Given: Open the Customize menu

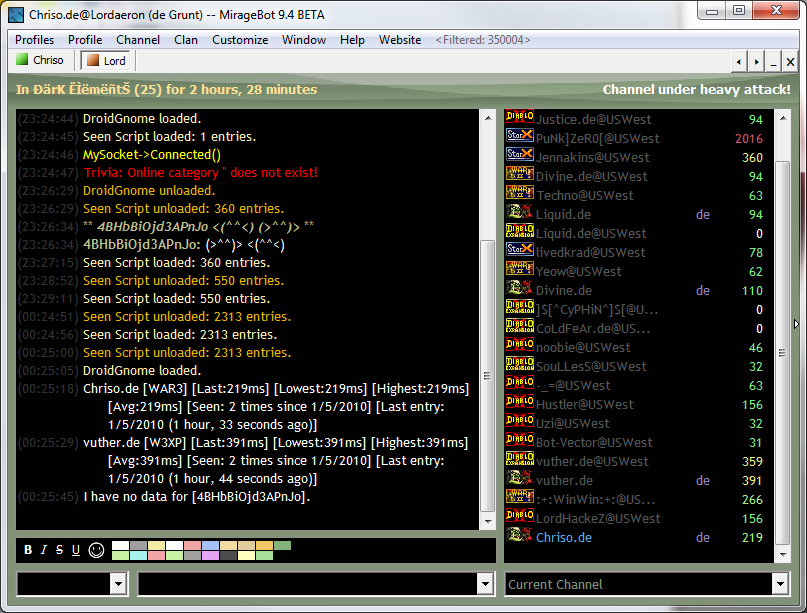Looking at the screenshot, I should [x=240, y=40].
